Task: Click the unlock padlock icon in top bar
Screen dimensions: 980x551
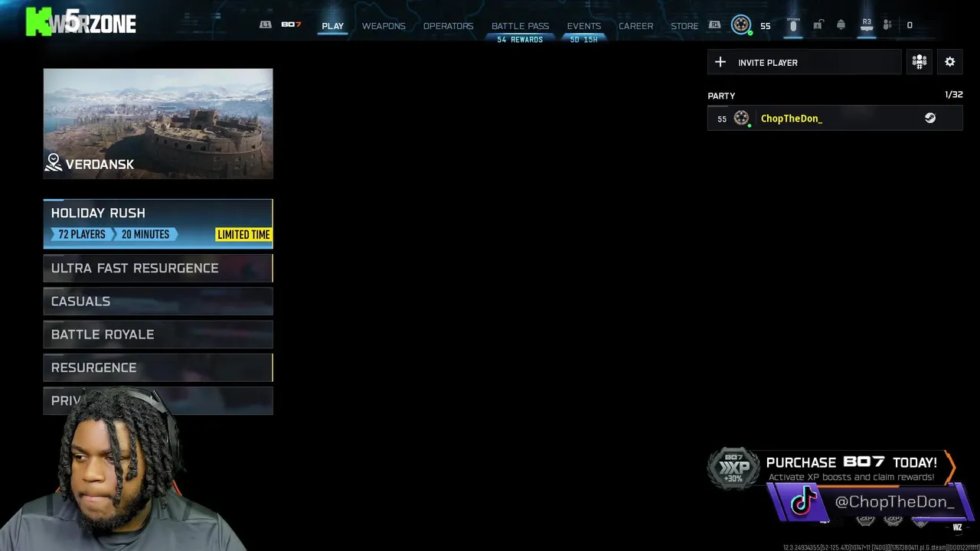Action: 818,25
